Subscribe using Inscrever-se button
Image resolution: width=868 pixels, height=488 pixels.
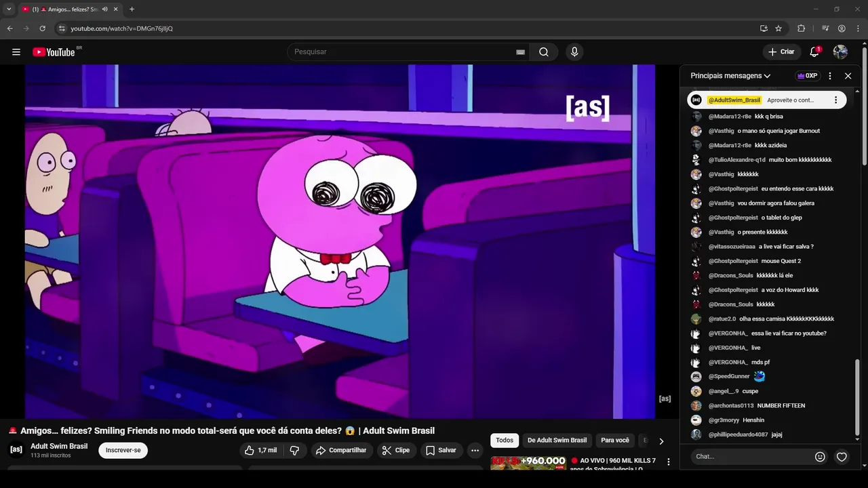[x=123, y=450]
